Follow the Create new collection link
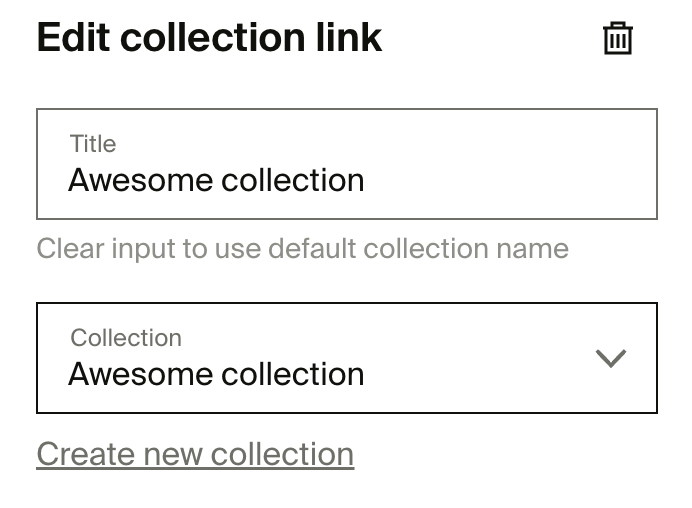The width and height of the screenshot is (692, 508). pos(195,454)
